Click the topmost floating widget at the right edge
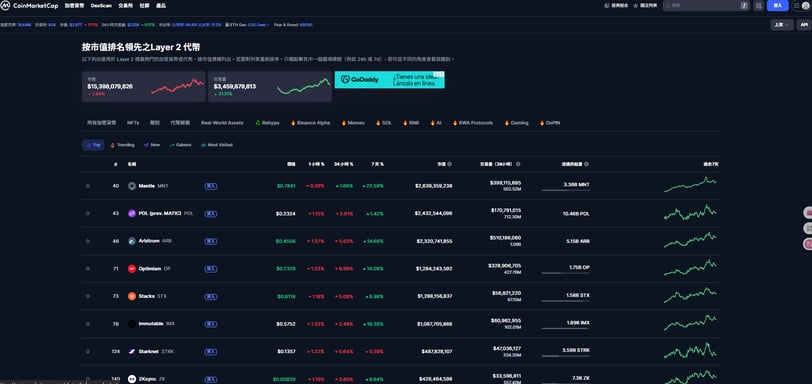 coord(807,213)
